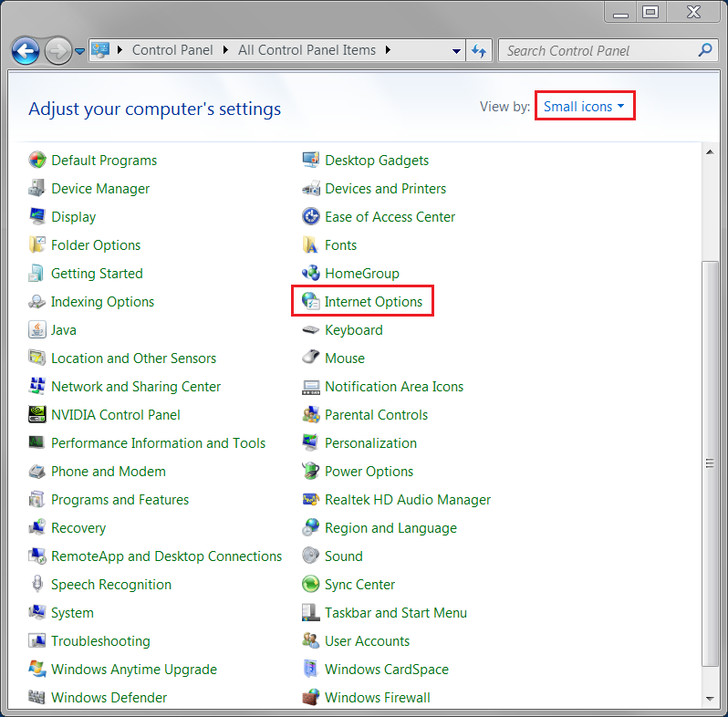Open the User Accounts link
The image size is (728, 717).
point(368,641)
